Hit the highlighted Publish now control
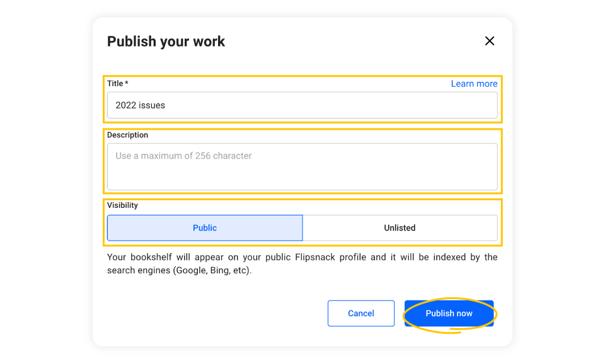 (449, 313)
